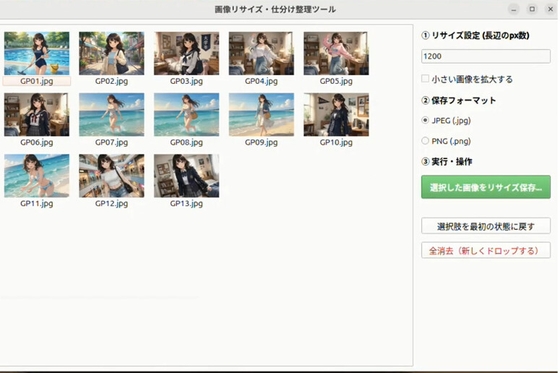
Task: Click the GP05.jpg filename label
Action: coord(336,81)
